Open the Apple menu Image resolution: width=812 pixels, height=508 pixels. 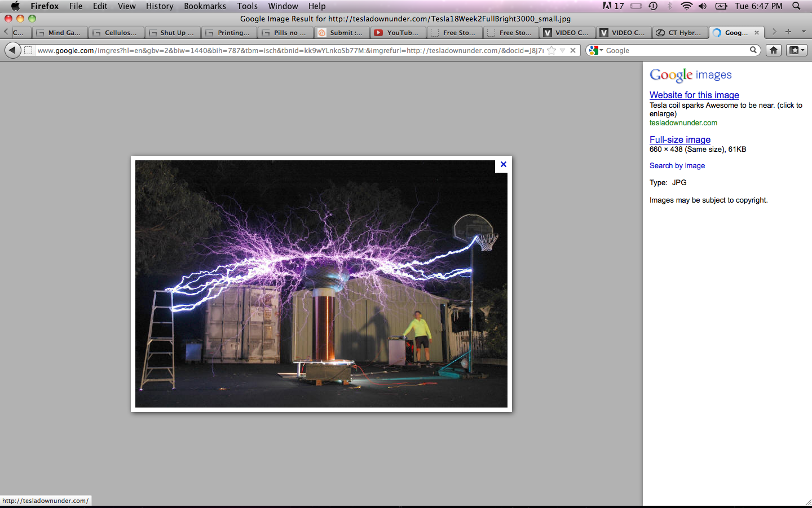(15, 6)
